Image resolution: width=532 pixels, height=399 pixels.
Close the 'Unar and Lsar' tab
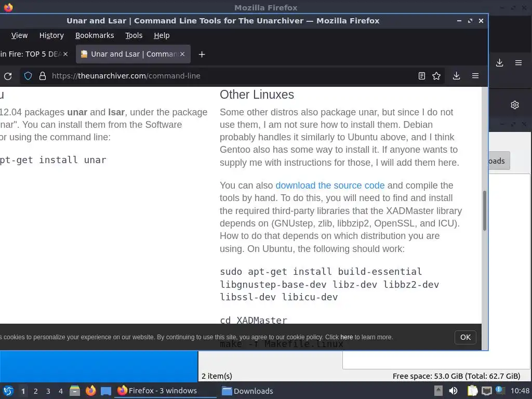click(x=182, y=54)
